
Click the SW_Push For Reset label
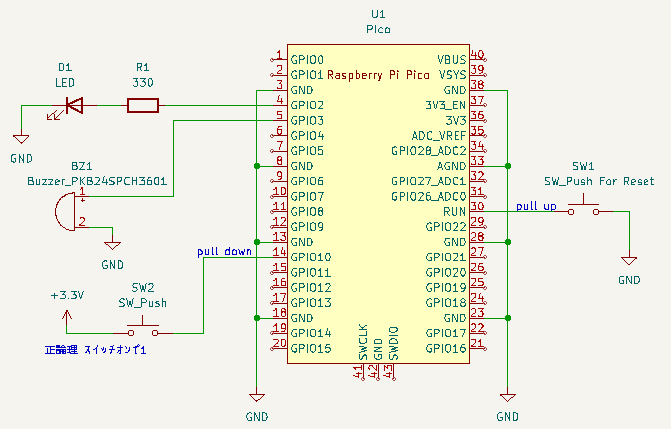click(x=599, y=181)
